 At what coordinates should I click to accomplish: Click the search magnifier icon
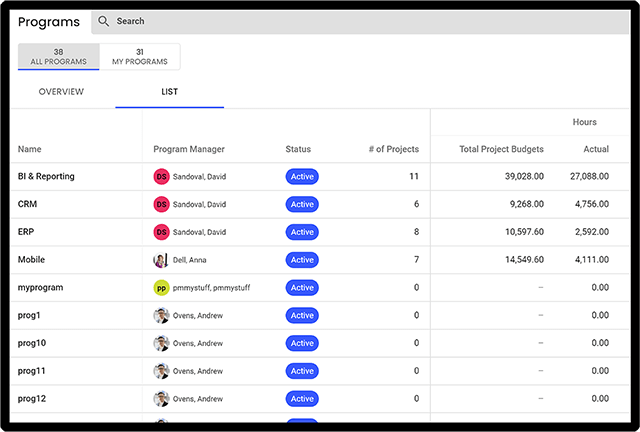104,21
